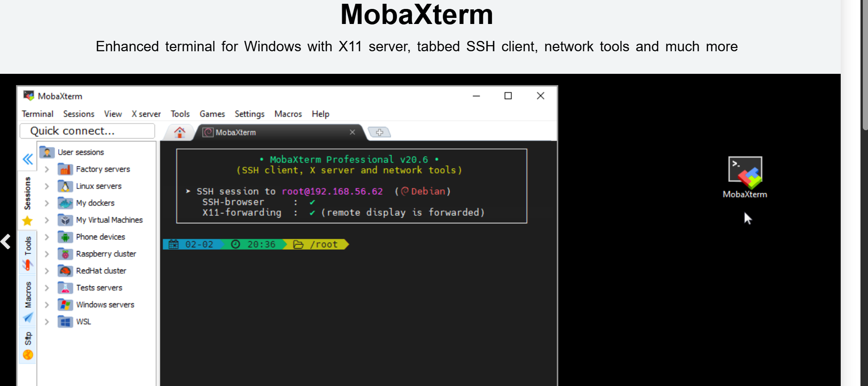Expand the Raspberry cluster tree node
The image size is (868, 386).
click(x=47, y=254)
